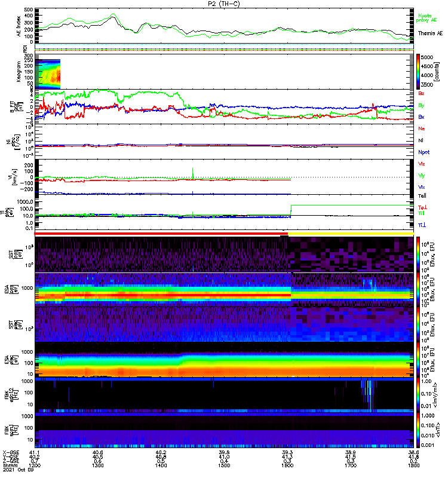Pick the SST electrons Eflux color bar

click(x=418, y=324)
